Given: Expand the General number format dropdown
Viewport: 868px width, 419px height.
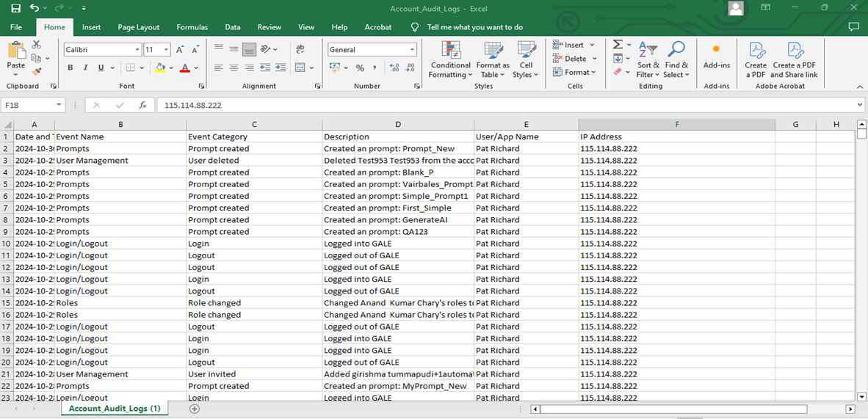Looking at the screenshot, I should (x=412, y=50).
